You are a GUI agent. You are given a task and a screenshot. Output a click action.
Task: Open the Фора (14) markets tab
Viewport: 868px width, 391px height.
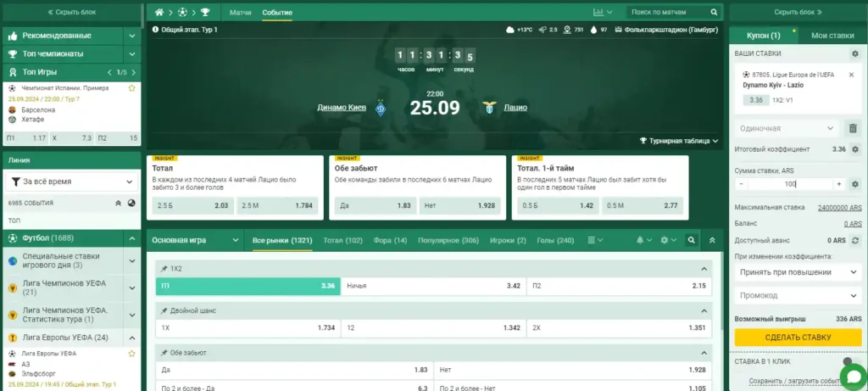(390, 240)
